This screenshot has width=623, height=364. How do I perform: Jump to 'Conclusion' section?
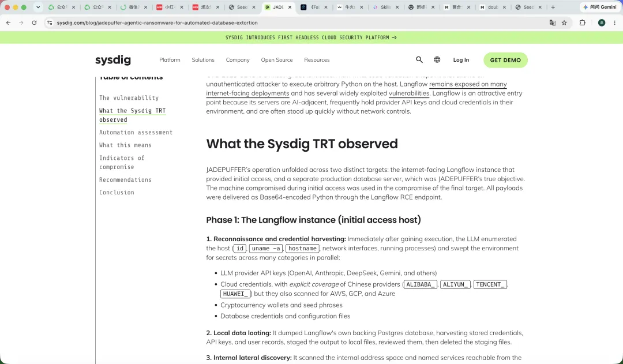click(117, 192)
